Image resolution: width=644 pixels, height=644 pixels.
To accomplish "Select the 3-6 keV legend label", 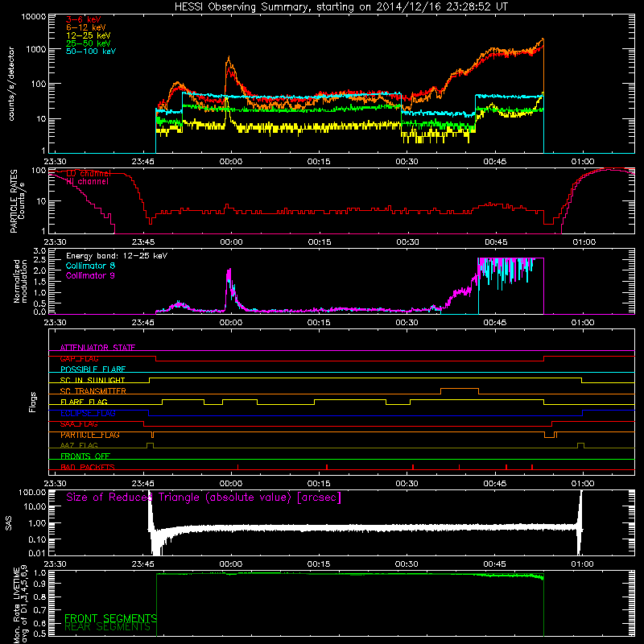I will pos(84,19).
